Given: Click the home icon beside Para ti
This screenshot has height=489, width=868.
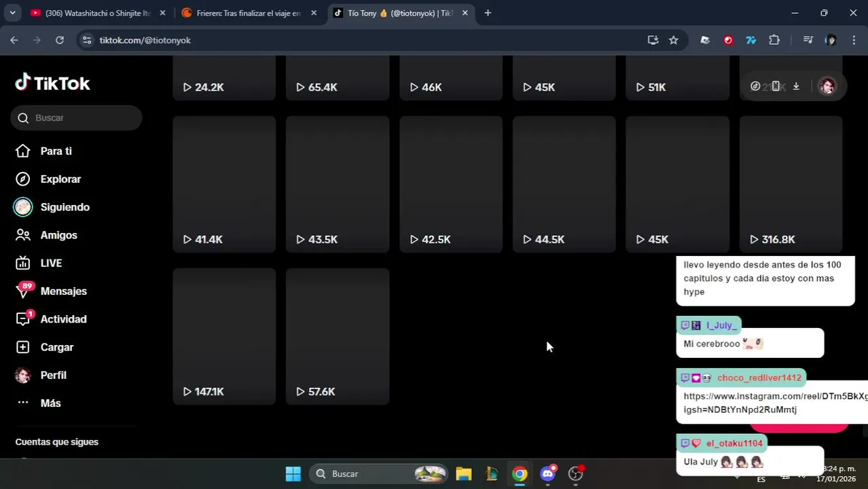Looking at the screenshot, I should [23, 151].
